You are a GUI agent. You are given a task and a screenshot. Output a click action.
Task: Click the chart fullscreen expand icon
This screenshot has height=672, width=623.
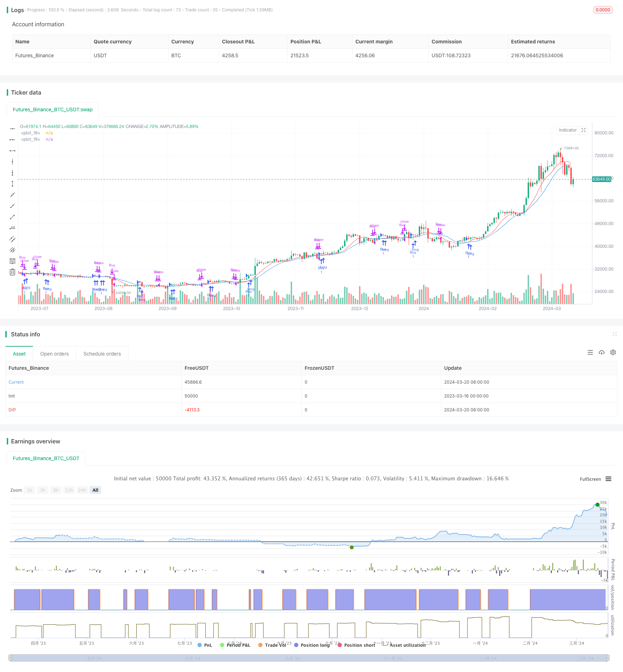(584, 130)
